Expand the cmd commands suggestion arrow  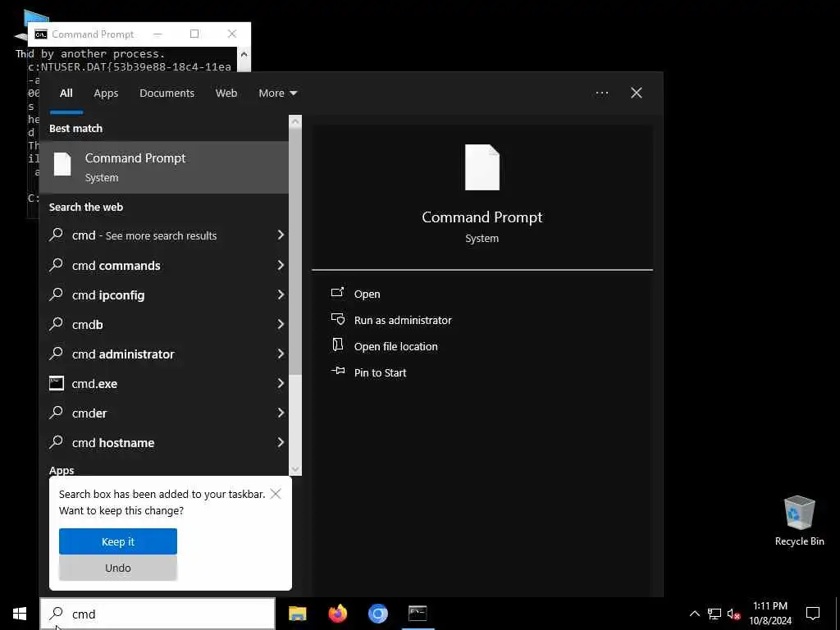click(281, 265)
